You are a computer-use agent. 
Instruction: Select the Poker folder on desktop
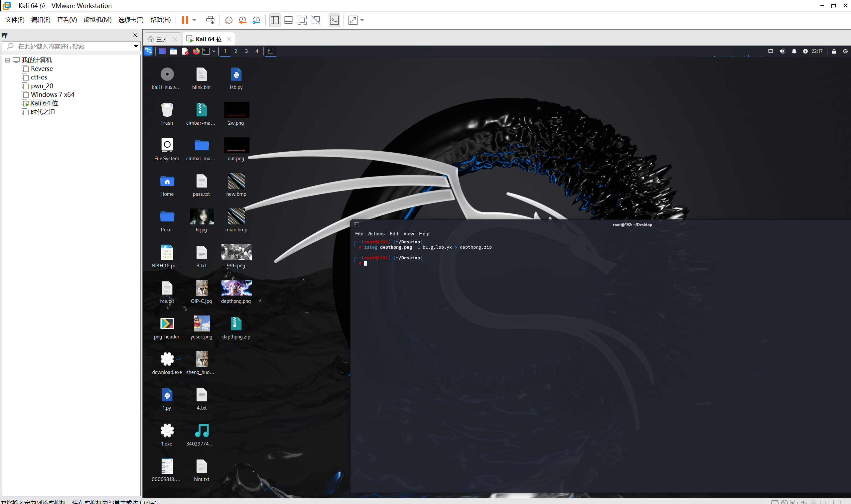167,221
